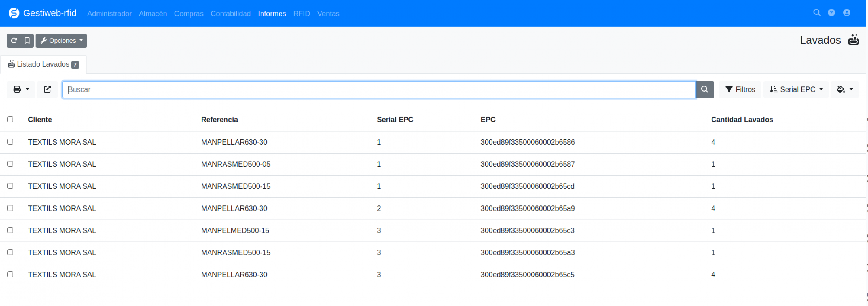
Task: Open the search magnifier in top navbar
Action: tap(817, 13)
